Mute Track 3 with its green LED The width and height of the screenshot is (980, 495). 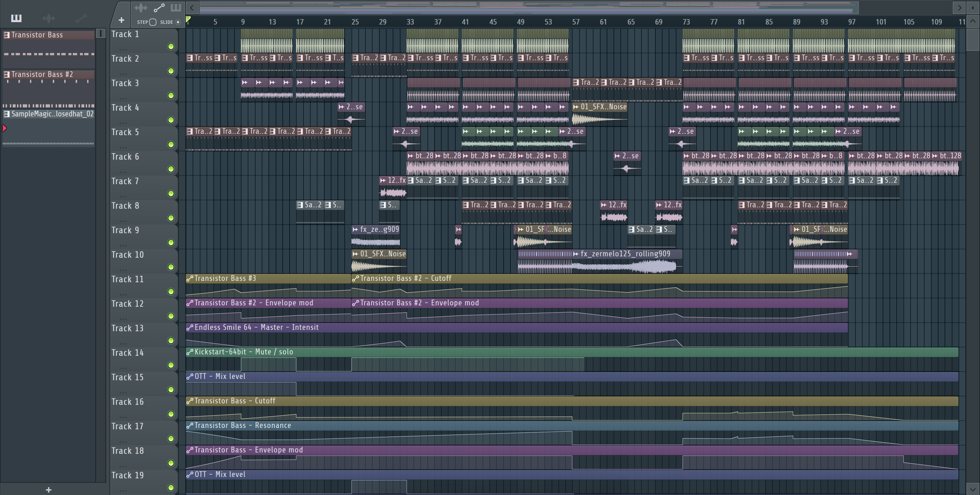(x=171, y=96)
